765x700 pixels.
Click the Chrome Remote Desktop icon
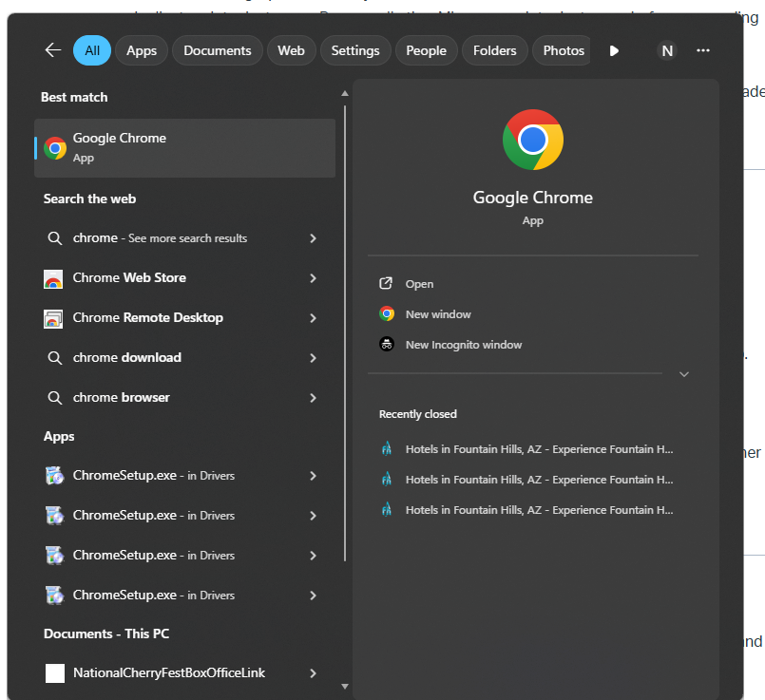pyautogui.click(x=53, y=318)
